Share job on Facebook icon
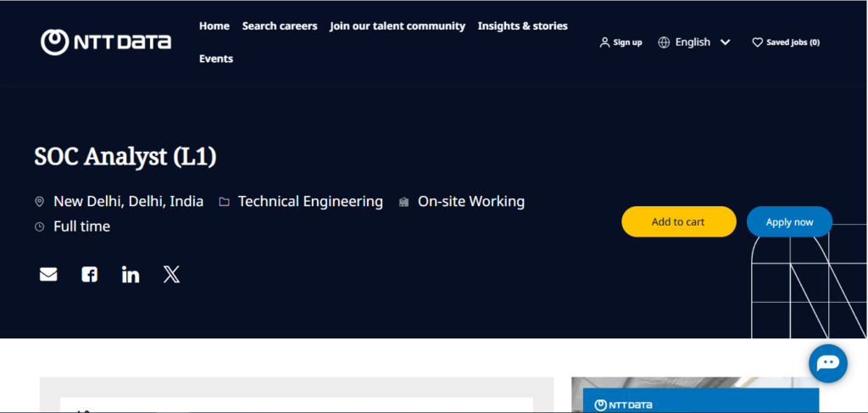The height and width of the screenshot is (413, 868). pyautogui.click(x=90, y=274)
